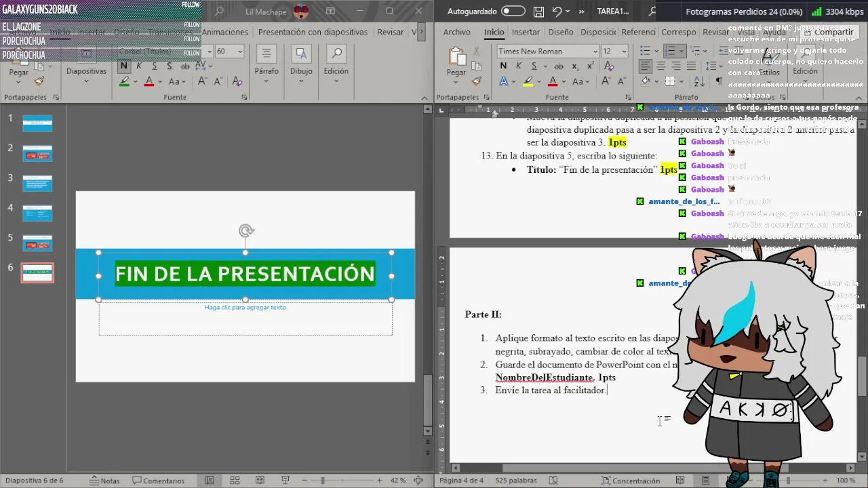Image resolution: width=868 pixels, height=488 pixels.
Task: Open borders button in Word
Action: (671, 81)
